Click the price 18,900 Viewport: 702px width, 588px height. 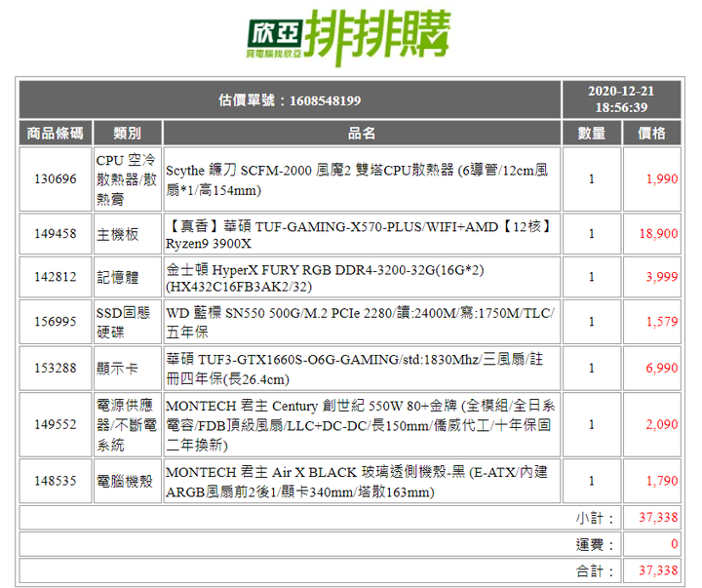pyautogui.click(x=658, y=234)
